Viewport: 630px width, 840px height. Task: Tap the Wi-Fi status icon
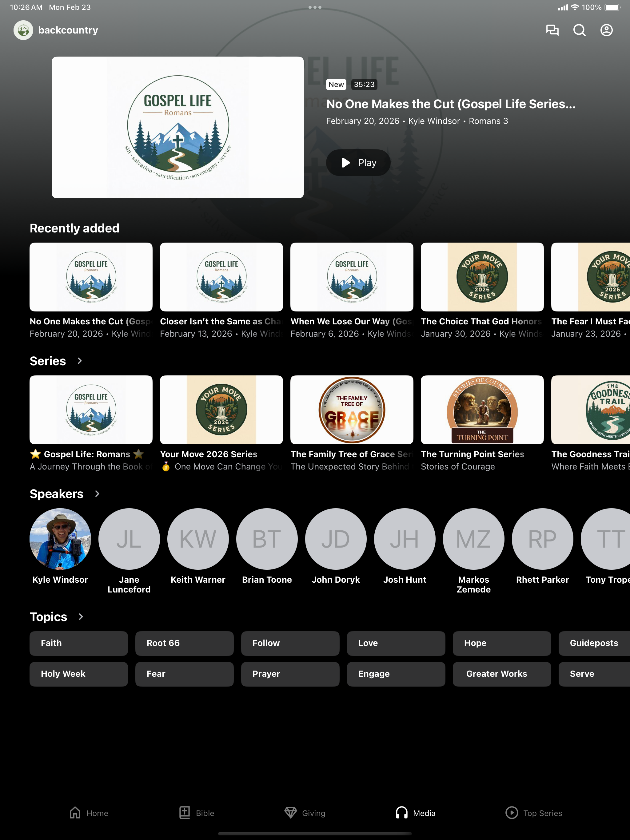(575, 7)
